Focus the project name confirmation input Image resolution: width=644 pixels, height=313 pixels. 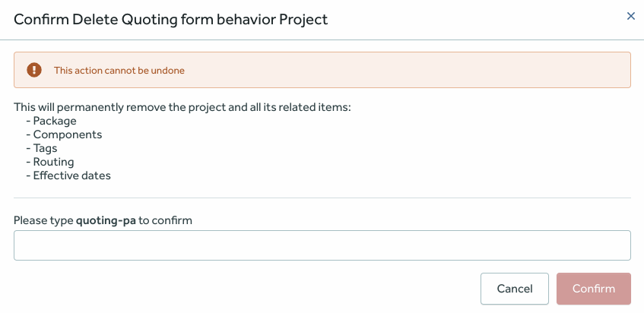322,245
